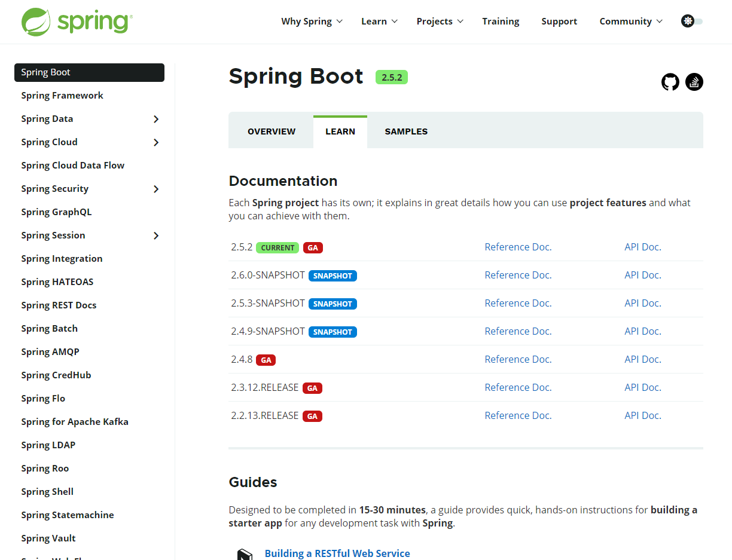Viewport: 732px width, 560px height.
Task: Open the Building a RESTful Web Service guide
Action: pyautogui.click(x=337, y=553)
